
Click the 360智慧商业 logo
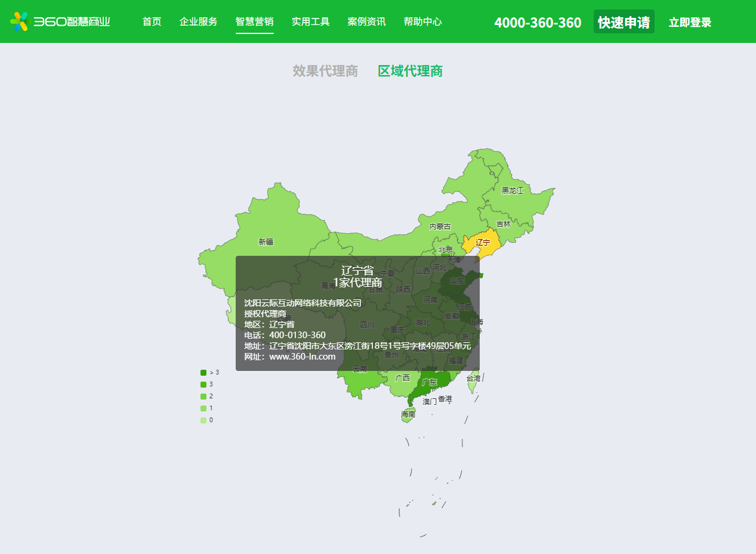pyautogui.click(x=60, y=21)
